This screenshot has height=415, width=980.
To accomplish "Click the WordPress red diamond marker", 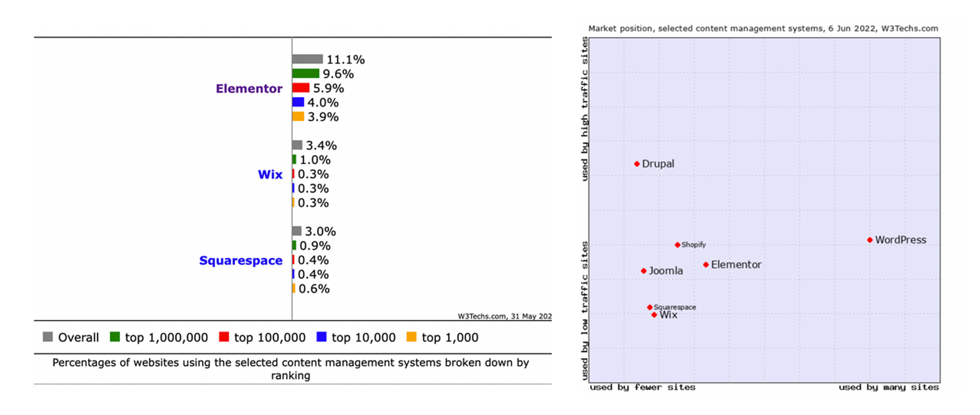I will pos(870,240).
